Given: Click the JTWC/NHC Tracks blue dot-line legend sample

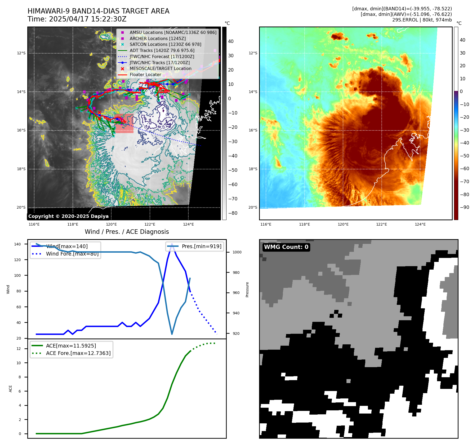Looking at the screenshot, I should coord(122,63).
